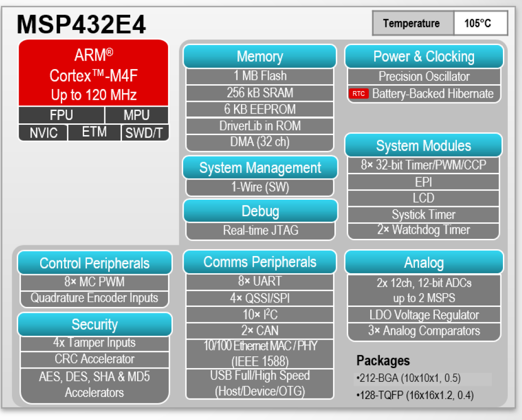Select the 8× UART row
522x420 pixels.
pos(260,282)
